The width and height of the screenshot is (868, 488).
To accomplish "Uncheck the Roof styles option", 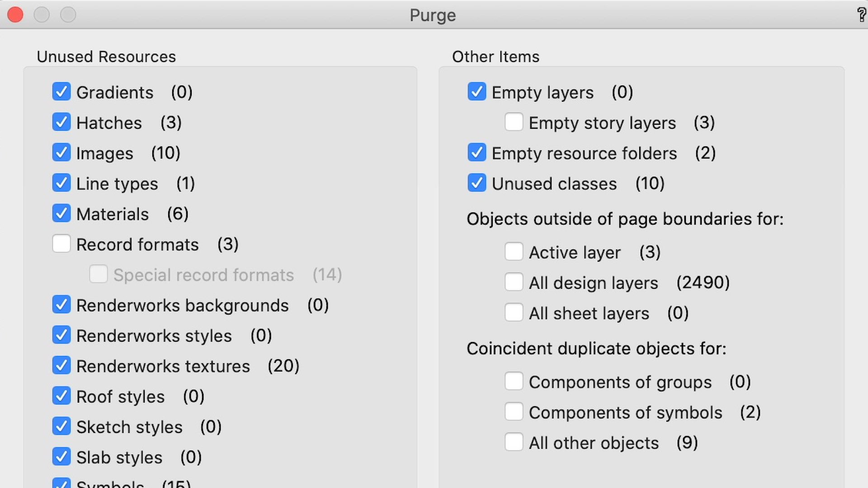I will [61, 396].
